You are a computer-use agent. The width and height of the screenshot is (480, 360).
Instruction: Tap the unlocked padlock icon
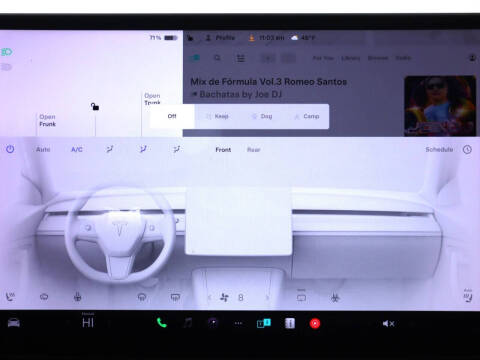[95, 107]
